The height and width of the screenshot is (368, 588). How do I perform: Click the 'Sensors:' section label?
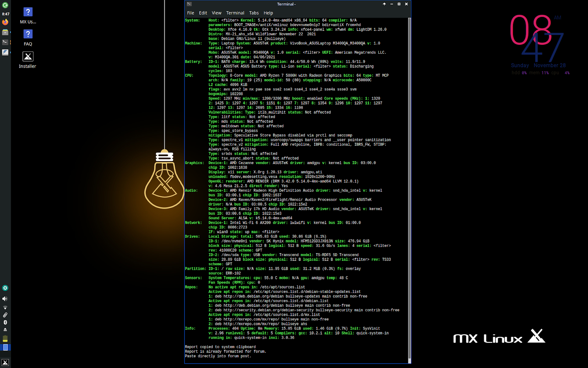193,278
